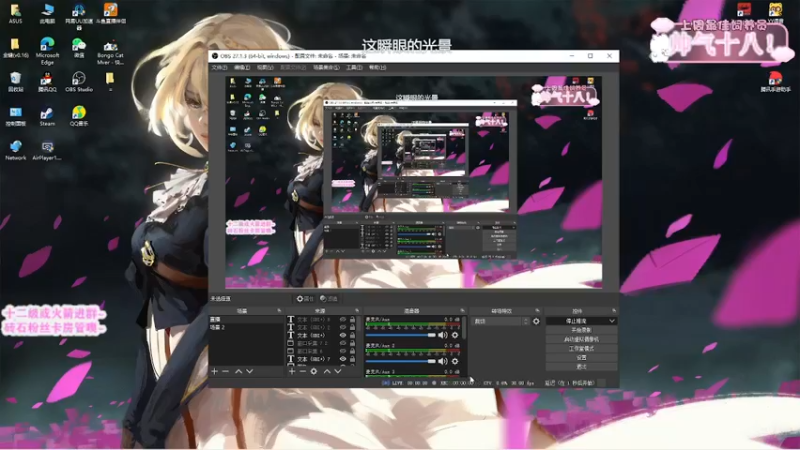The height and width of the screenshot is (450, 800).
Task: Click 退出 exit button in Controls
Action: (x=581, y=367)
